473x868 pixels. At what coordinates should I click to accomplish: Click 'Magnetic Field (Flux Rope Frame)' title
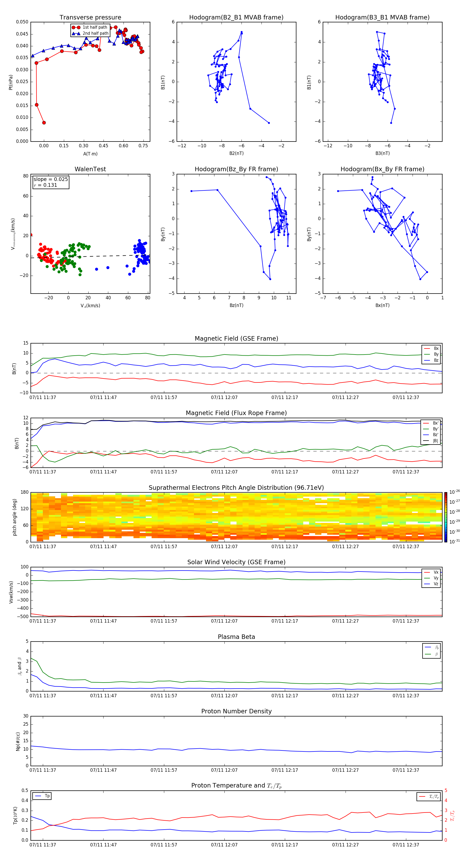point(236,413)
